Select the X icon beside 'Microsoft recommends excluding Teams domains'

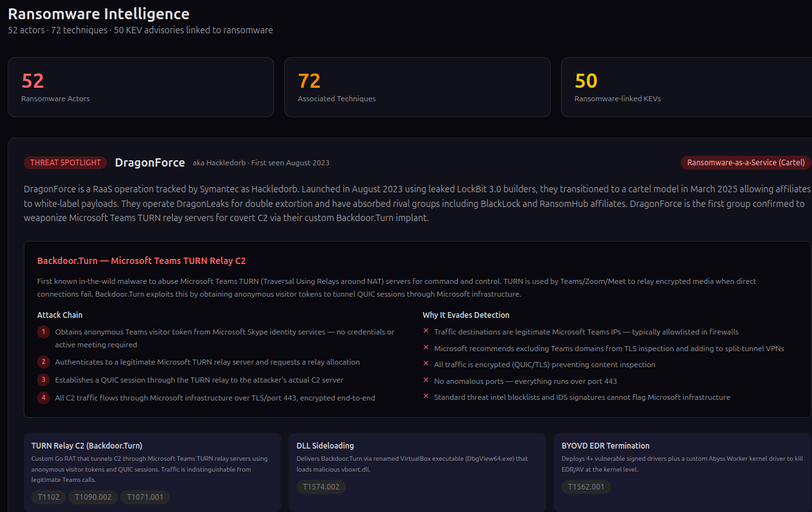pyautogui.click(x=426, y=348)
